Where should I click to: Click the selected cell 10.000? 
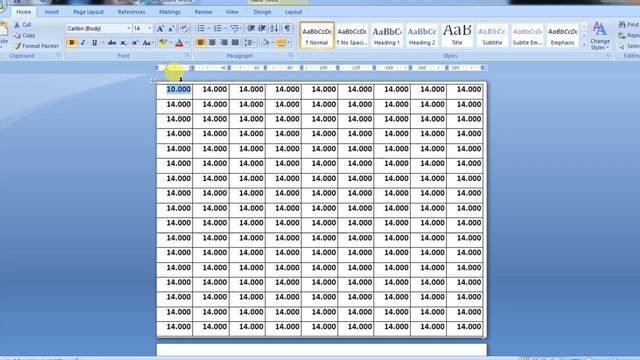178,89
